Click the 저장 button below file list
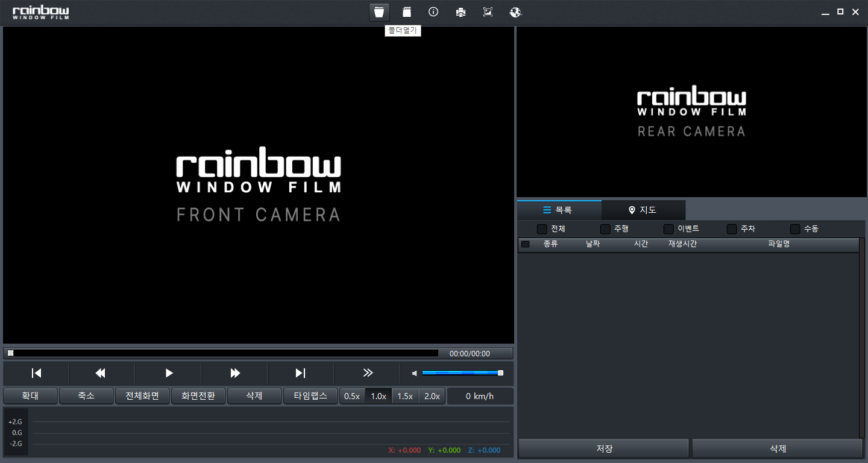868x463 pixels. [603, 449]
